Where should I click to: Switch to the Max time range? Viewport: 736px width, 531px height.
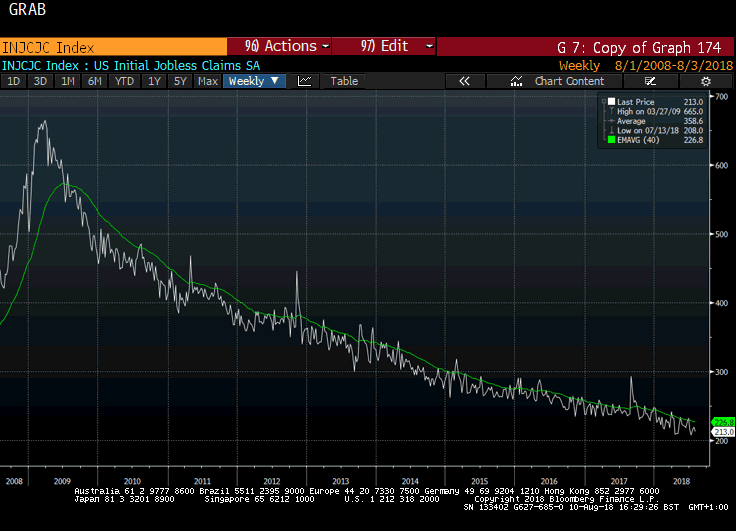pos(208,81)
